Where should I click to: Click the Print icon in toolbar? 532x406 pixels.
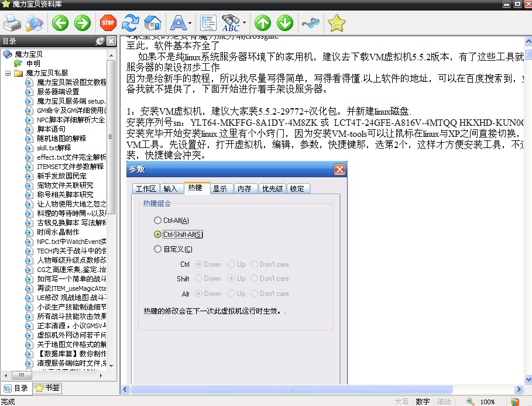point(12,23)
